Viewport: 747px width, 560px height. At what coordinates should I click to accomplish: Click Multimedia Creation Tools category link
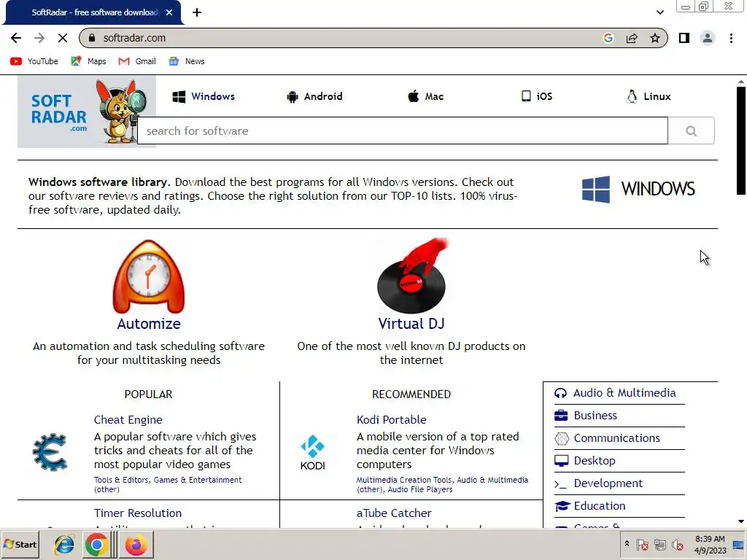(403, 480)
